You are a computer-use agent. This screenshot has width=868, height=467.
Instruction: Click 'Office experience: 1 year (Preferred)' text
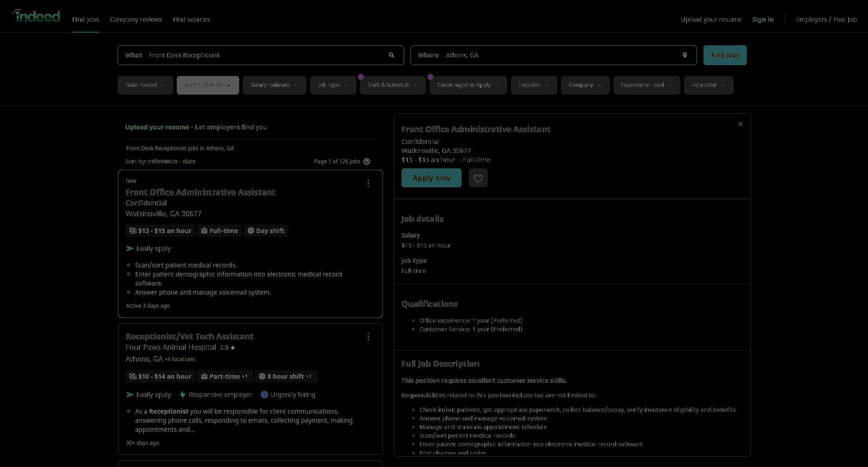point(471,320)
